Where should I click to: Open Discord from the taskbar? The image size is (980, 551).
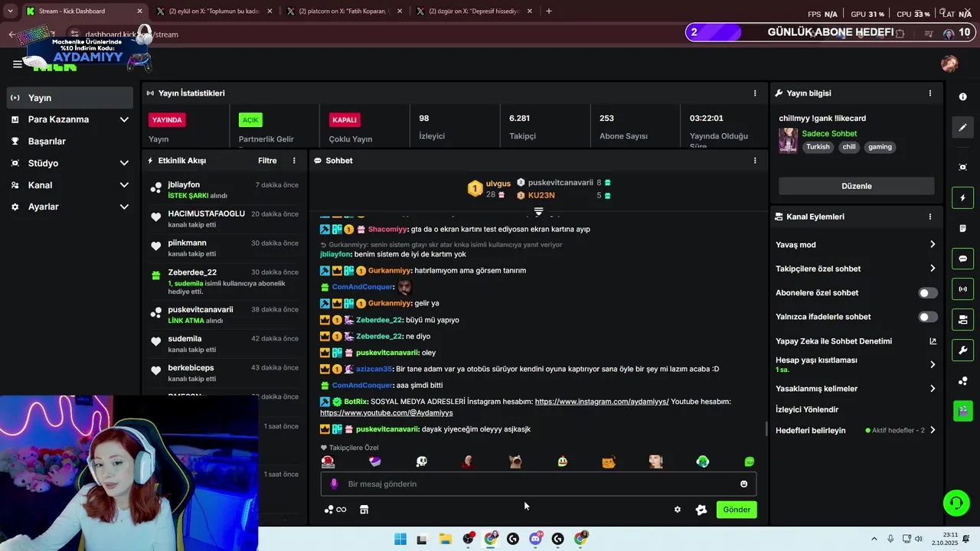[x=535, y=539]
